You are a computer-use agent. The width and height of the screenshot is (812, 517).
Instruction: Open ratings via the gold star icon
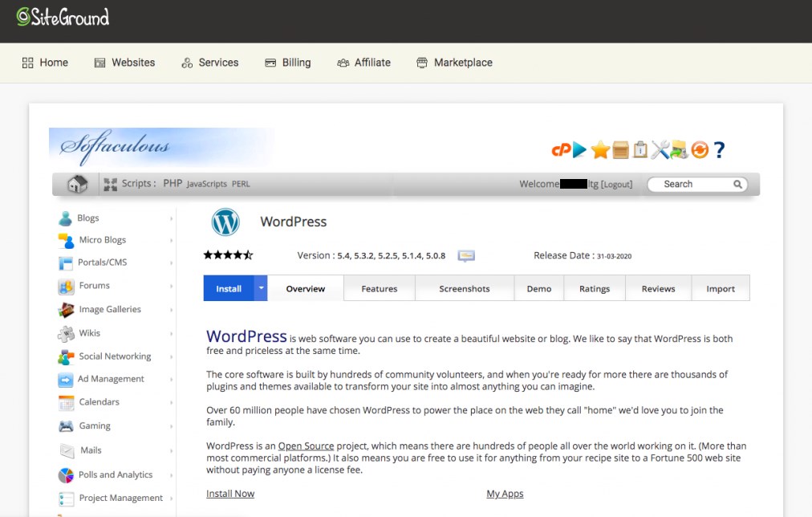click(x=600, y=149)
